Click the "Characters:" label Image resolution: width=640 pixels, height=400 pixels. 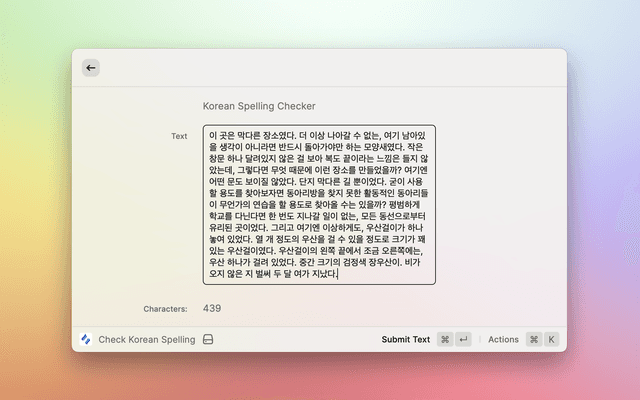[165, 309]
